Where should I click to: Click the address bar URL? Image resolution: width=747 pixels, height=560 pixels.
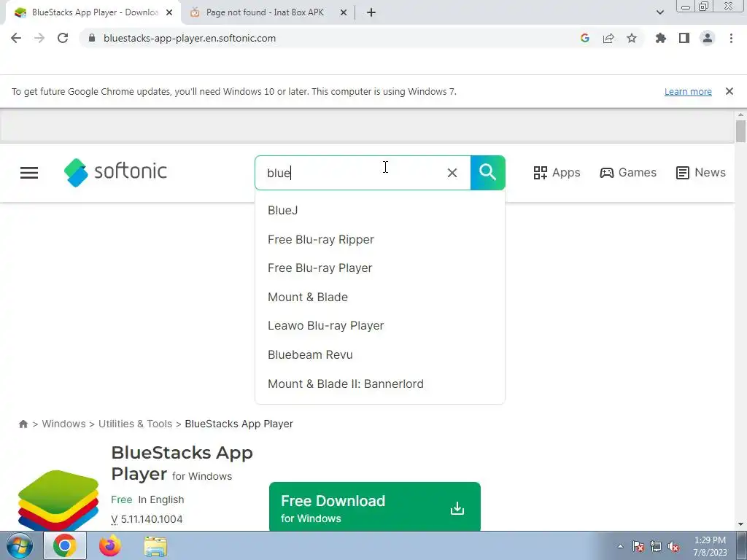click(x=190, y=38)
